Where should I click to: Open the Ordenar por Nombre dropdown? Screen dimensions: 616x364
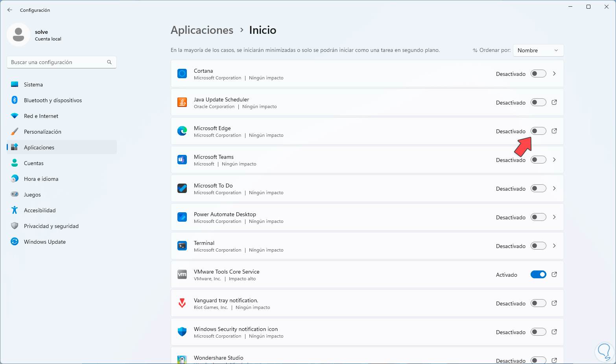click(x=538, y=50)
